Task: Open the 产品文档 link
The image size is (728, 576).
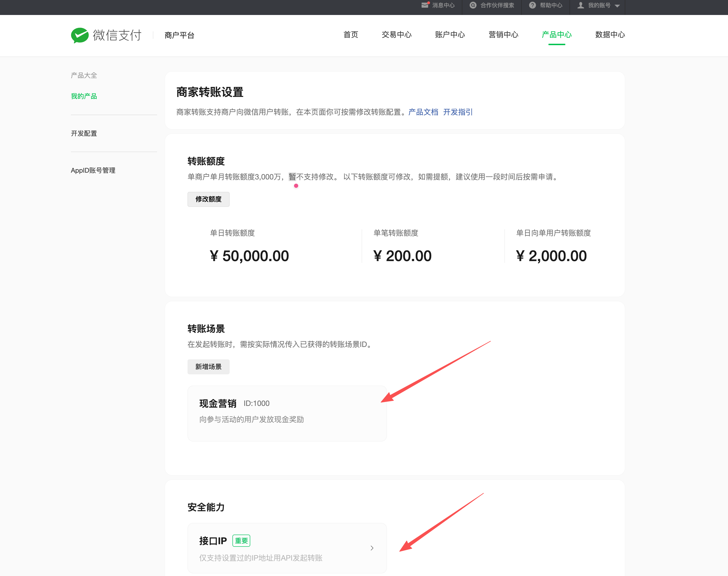Action: [423, 112]
